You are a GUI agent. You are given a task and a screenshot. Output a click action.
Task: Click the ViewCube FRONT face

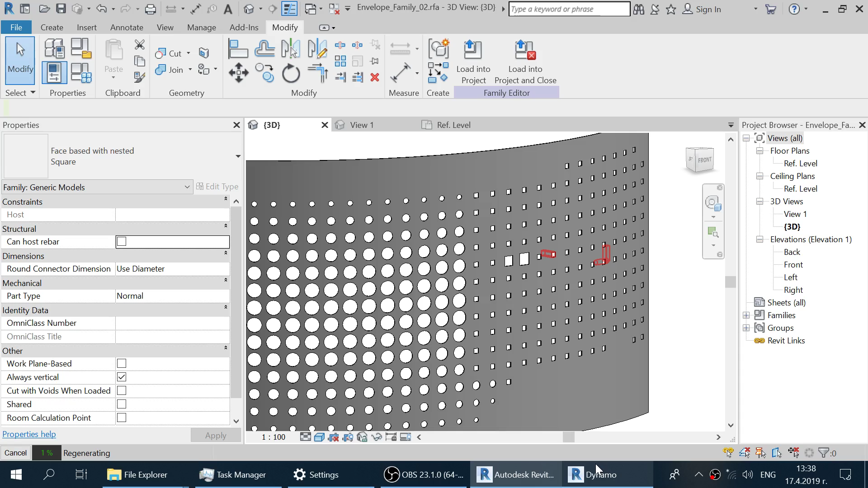click(703, 160)
